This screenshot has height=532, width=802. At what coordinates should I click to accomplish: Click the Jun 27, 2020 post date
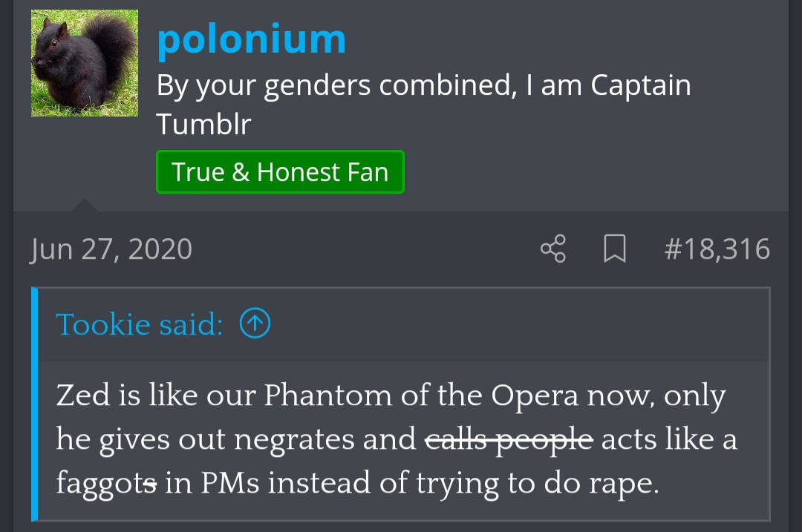tap(111, 249)
